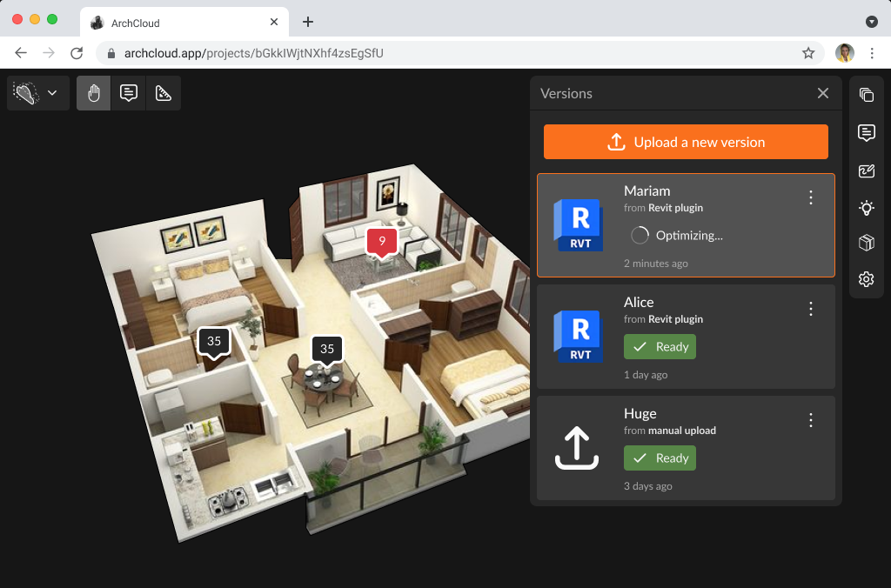Click the Optimizing progress indicator on Mariam's version
Image resolution: width=891 pixels, height=588 pixels.
(640, 235)
